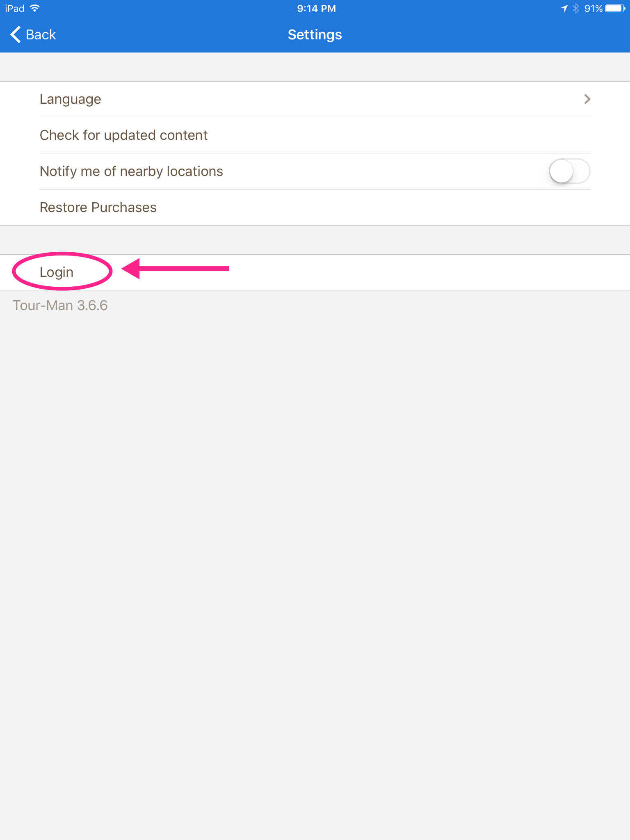Tap the Back chevron arrow icon
The height and width of the screenshot is (840, 630).
point(16,34)
